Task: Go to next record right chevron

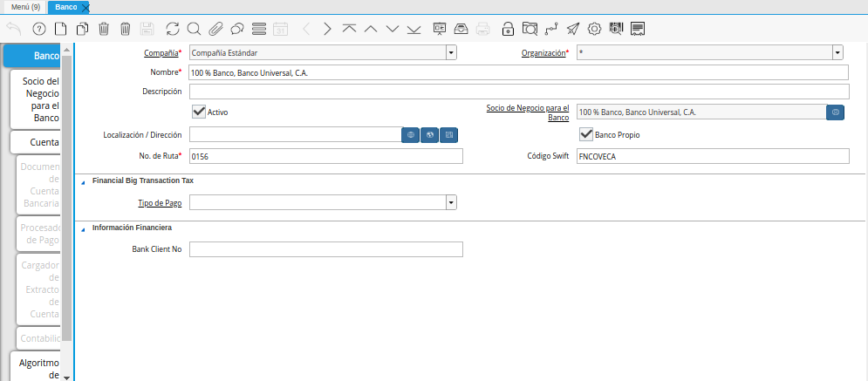Action: coord(327,29)
